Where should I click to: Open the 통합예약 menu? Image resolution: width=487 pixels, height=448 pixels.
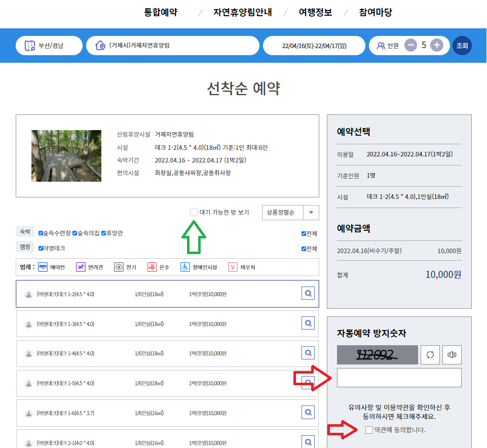point(161,12)
